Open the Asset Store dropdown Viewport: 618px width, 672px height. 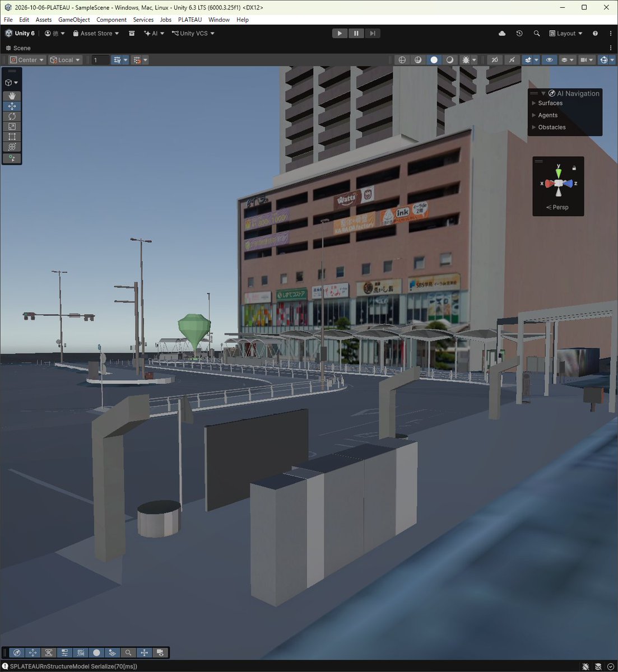[96, 34]
